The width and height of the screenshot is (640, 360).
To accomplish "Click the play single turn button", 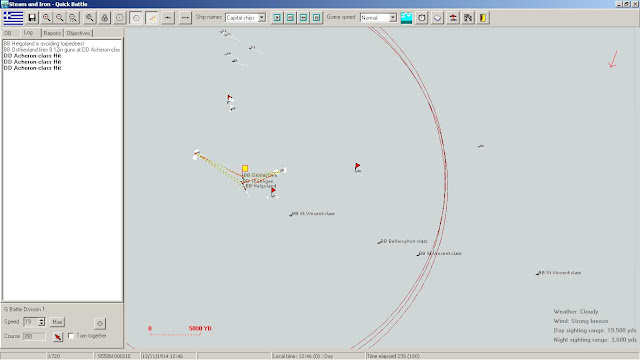I will [x=277, y=18].
